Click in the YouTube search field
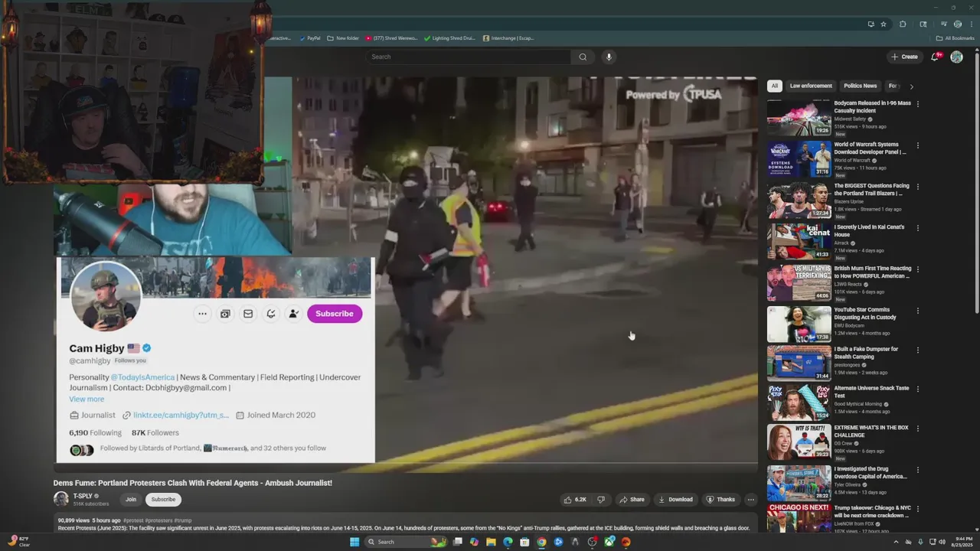Screen dimensions: 980x551 point(468,57)
